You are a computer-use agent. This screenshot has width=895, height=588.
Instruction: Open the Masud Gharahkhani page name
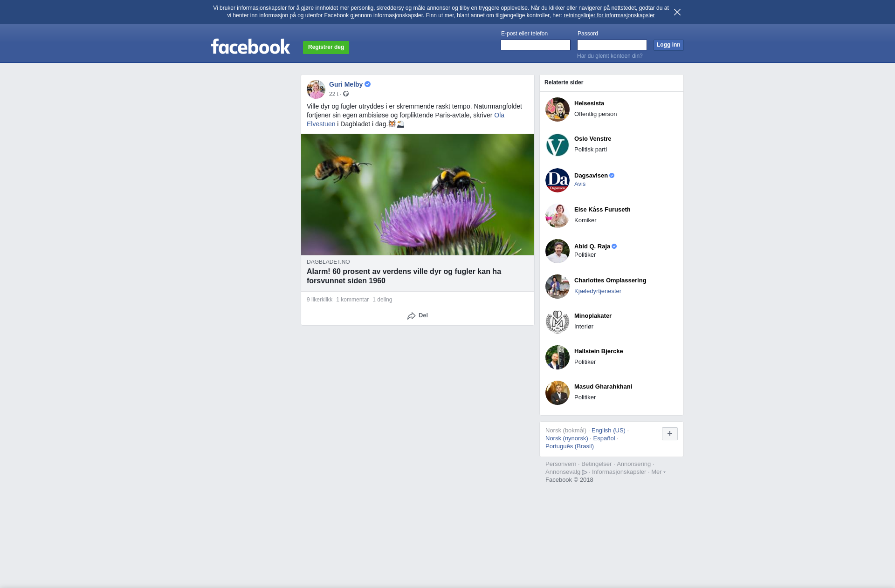click(x=603, y=387)
